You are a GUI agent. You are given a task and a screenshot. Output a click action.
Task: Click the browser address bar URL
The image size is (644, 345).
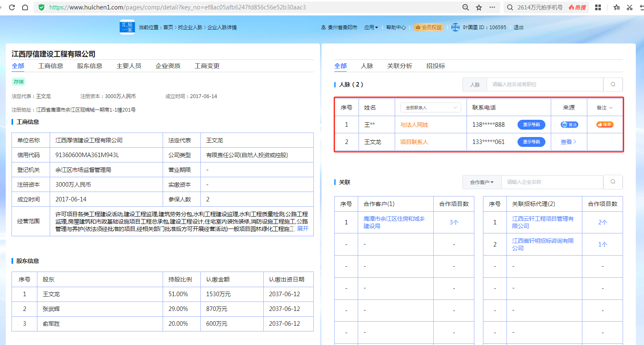point(177,7)
